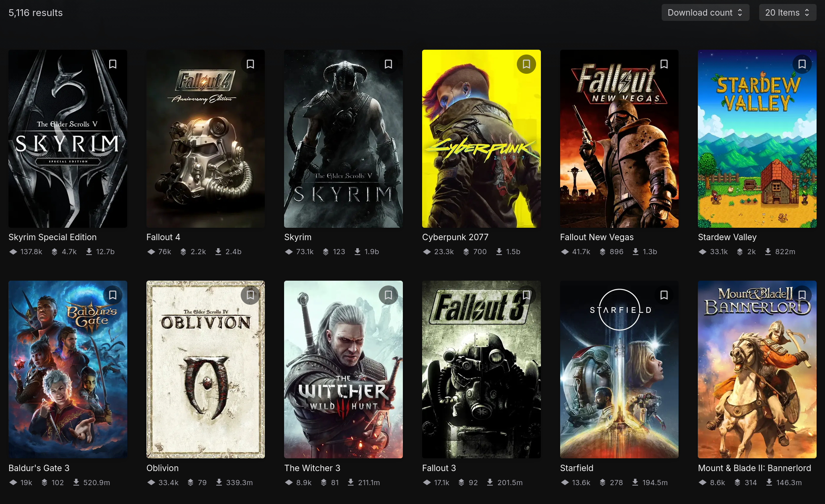
Task: Click the download icon beside 1.9b
Action: 358,252
